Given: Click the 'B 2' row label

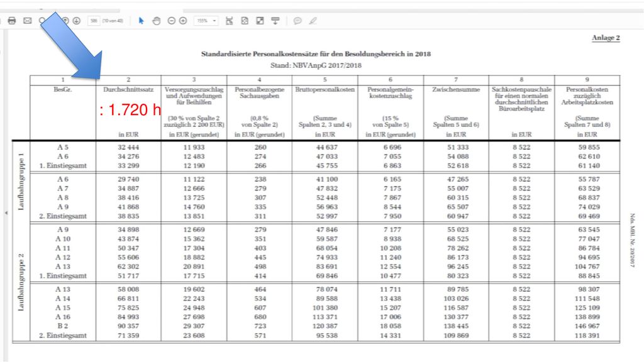Looking at the screenshot, I should (x=63, y=326).
